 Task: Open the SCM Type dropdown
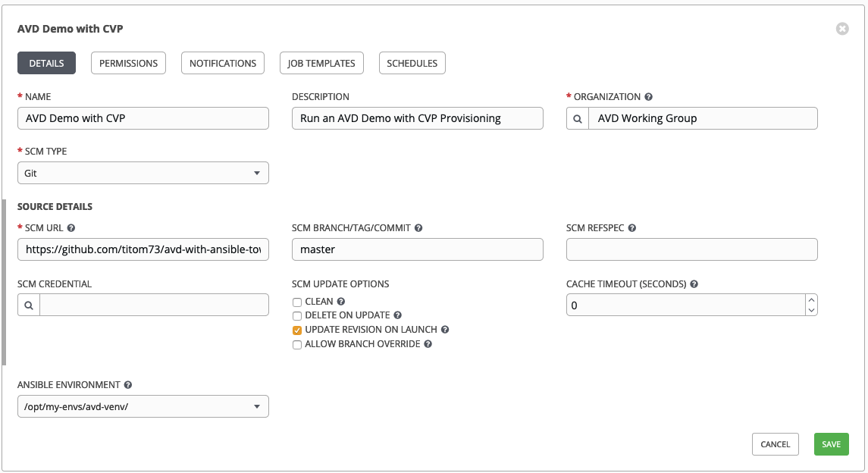click(x=143, y=173)
